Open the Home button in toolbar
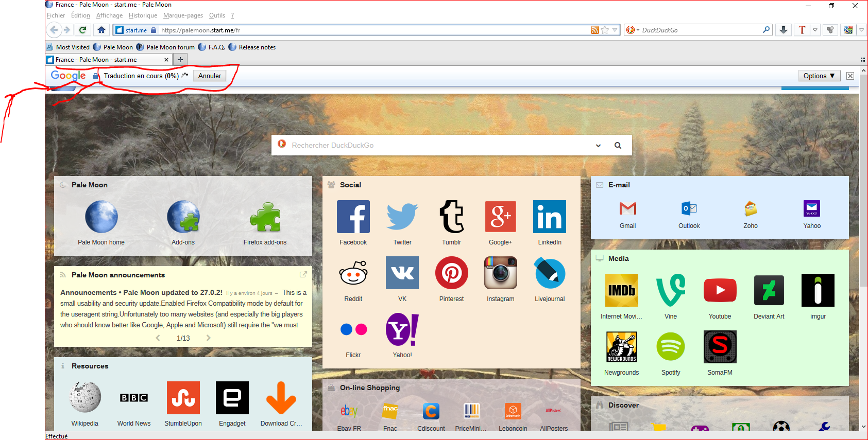 pyautogui.click(x=101, y=30)
